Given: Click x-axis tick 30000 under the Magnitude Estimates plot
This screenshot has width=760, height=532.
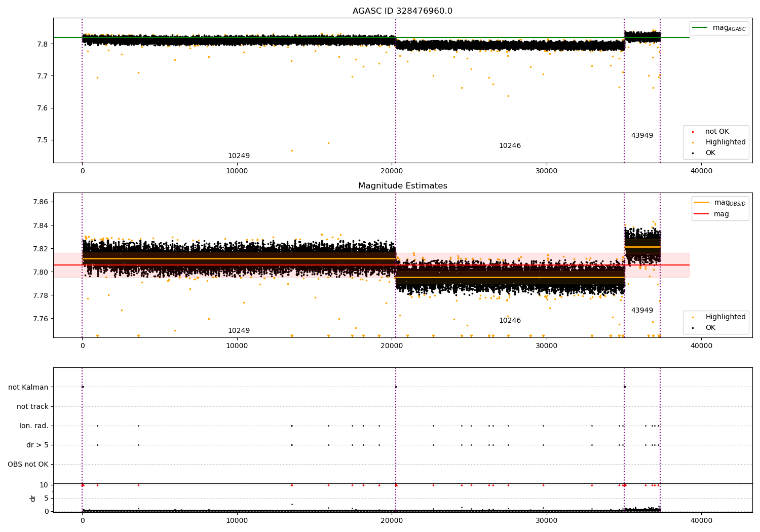Looking at the screenshot, I should pos(547,346).
